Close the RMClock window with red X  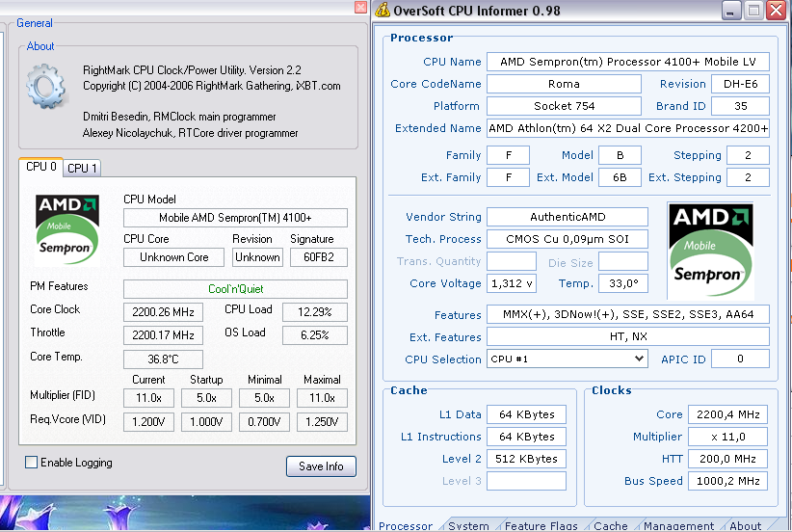(360, 7)
